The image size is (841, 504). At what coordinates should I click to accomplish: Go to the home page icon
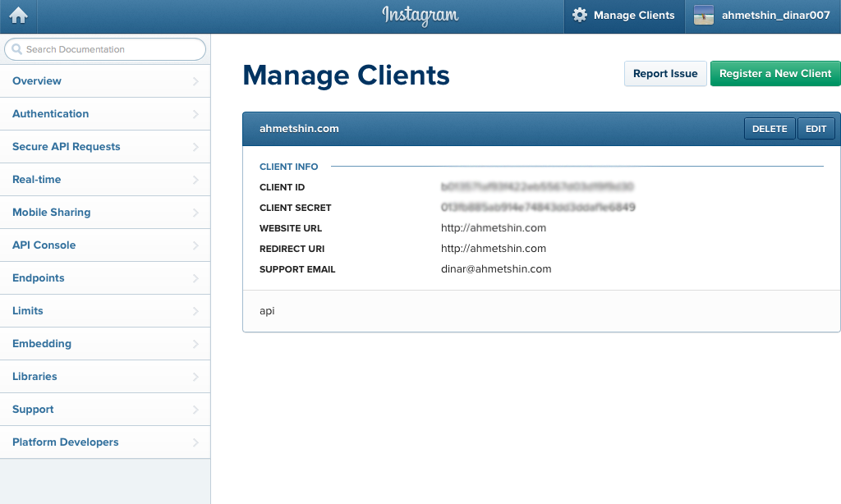coord(18,16)
